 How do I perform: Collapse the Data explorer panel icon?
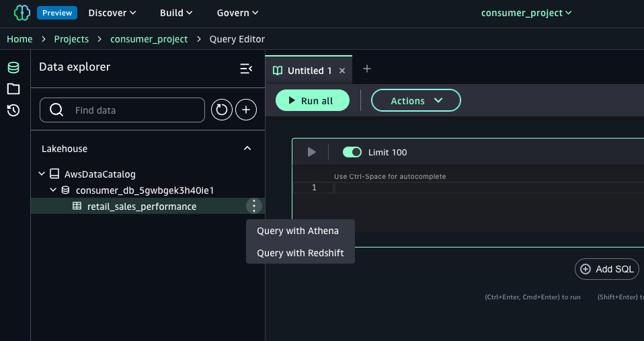click(x=246, y=69)
